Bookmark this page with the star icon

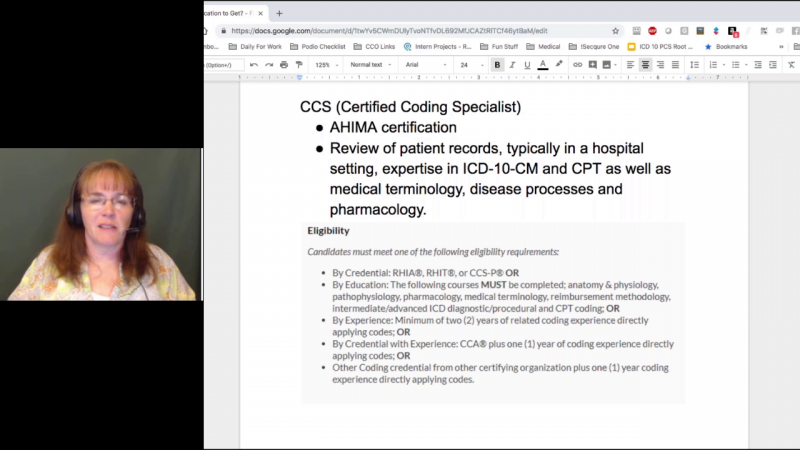pos(615,31)
